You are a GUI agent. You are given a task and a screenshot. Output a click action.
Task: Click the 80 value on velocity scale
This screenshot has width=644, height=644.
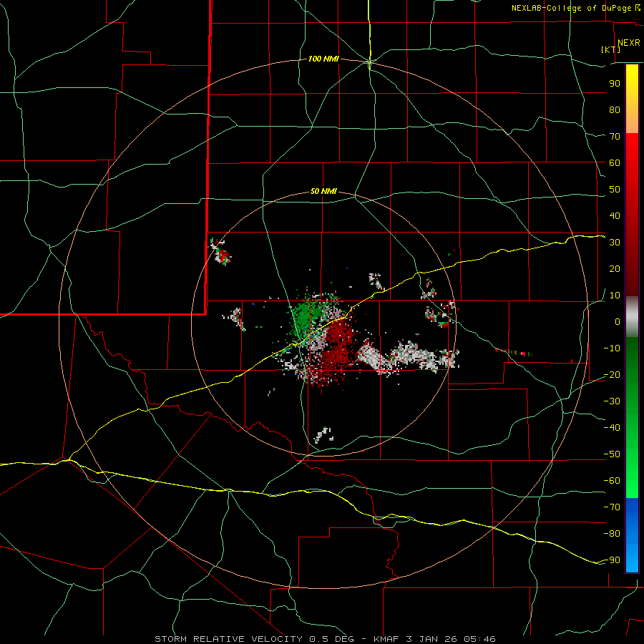(615, 109)
